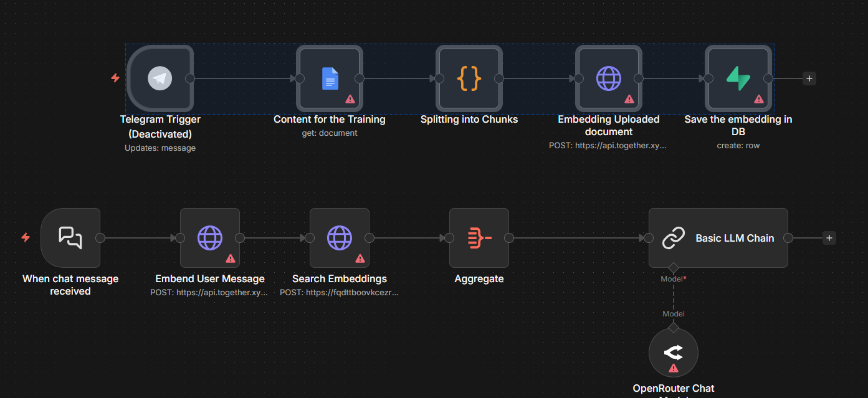
Task: Select the chat icon on When chat message received
Action: pos(70,237)
